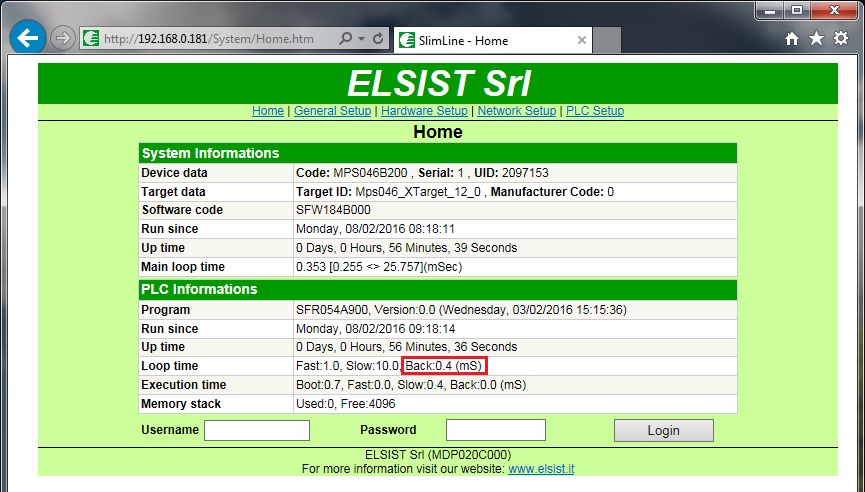Screen dimensions: 865x492
Task: Click the ELSIST Srl banner title
Action: (x=439, y=83)
